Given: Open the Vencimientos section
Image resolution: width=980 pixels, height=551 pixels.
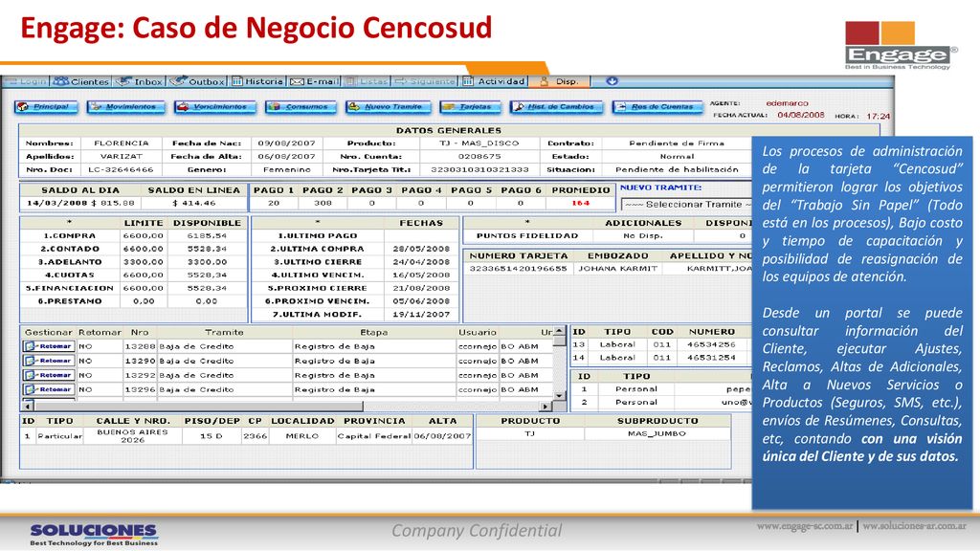Looking at the screenshot, I should coord(215,107).
